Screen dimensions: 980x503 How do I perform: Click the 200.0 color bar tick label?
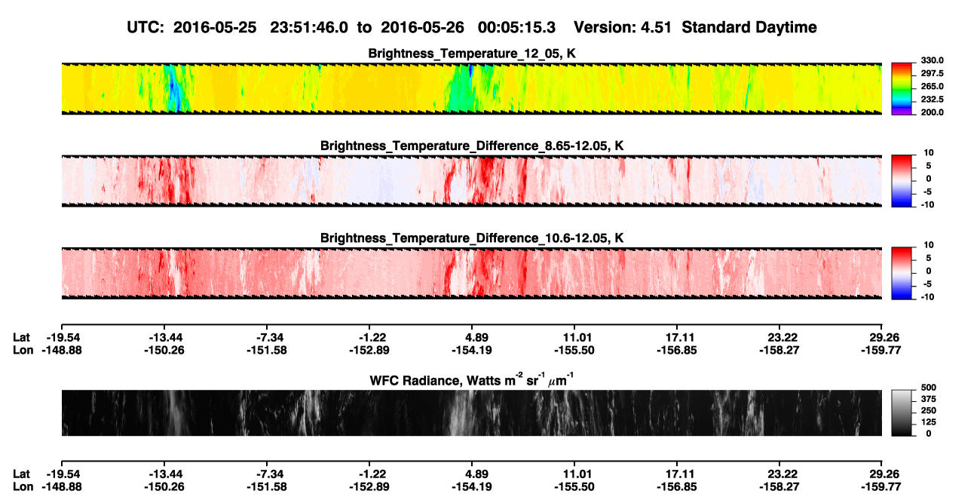point(933,112)
